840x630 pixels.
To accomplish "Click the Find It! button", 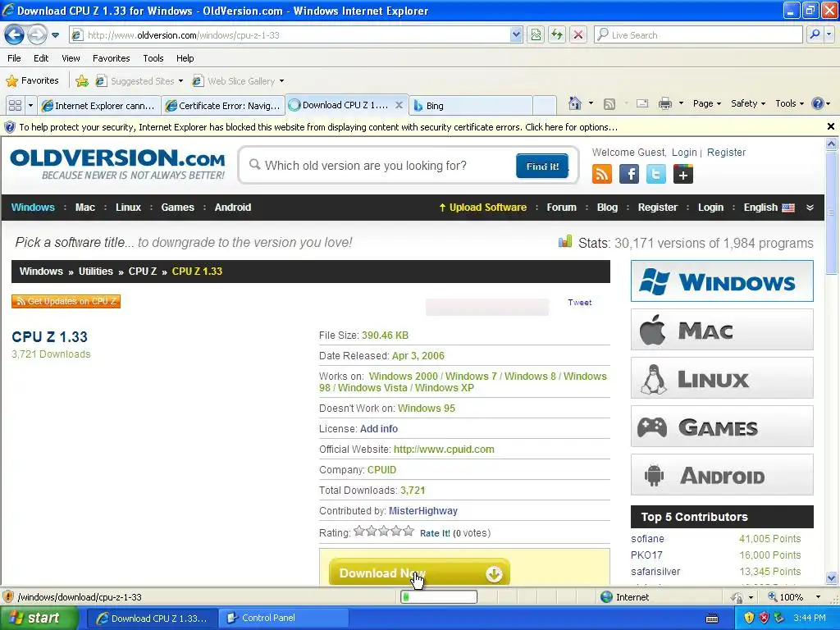I will click(x=542, y=166).
